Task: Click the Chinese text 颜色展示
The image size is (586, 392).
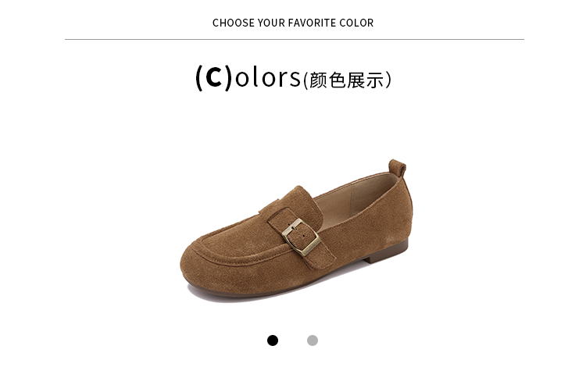Action: [347, 80]
